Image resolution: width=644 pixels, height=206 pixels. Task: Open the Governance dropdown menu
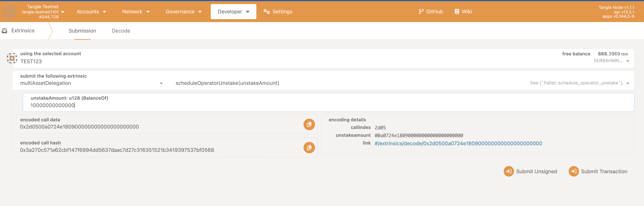tap(184, 12)
